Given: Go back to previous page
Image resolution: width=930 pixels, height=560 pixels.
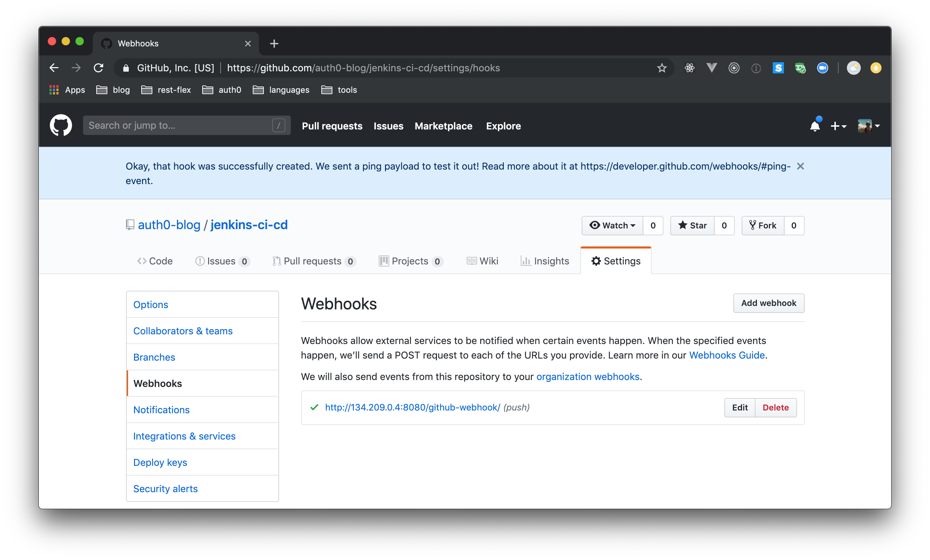Looking at the screenshot, I should (x=54, y=68).
